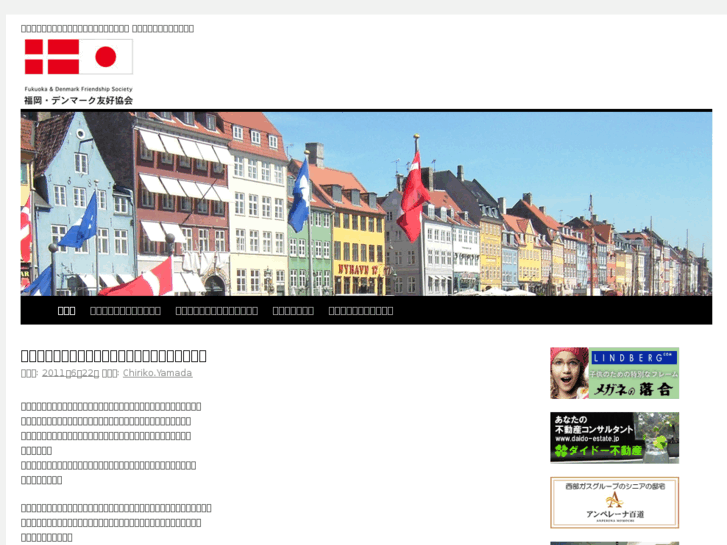Open author link Chiriko.Yamada

(x=157, y=373)
